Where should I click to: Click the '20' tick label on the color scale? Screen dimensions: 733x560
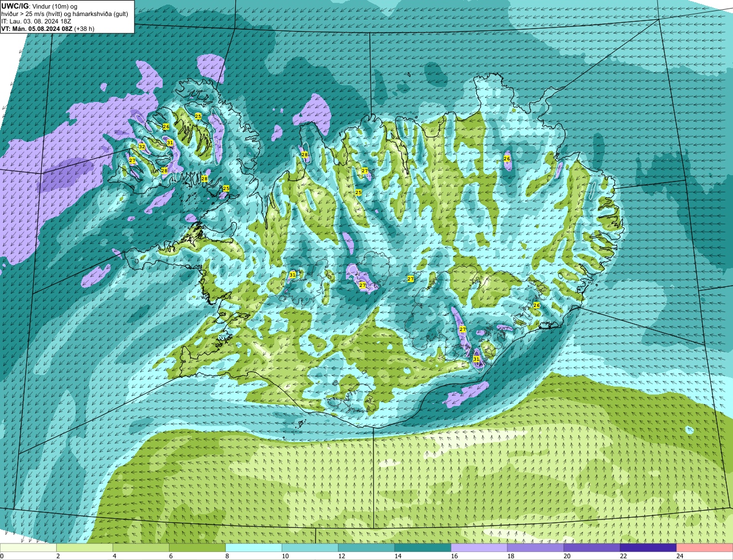tap(566, 556)
